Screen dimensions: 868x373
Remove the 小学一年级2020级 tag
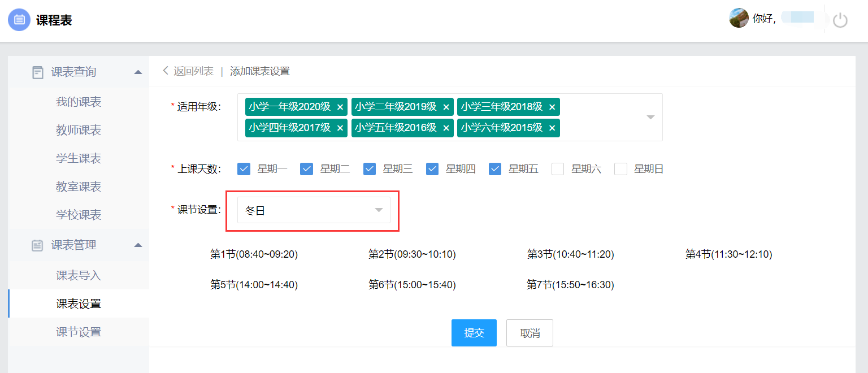tap(340, 107)
